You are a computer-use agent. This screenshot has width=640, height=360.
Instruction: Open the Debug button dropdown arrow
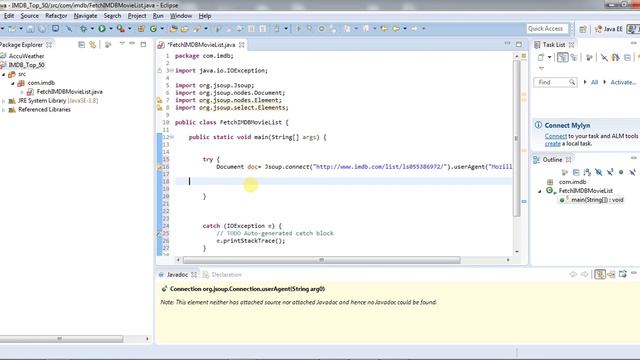click(x=92, y=29)
